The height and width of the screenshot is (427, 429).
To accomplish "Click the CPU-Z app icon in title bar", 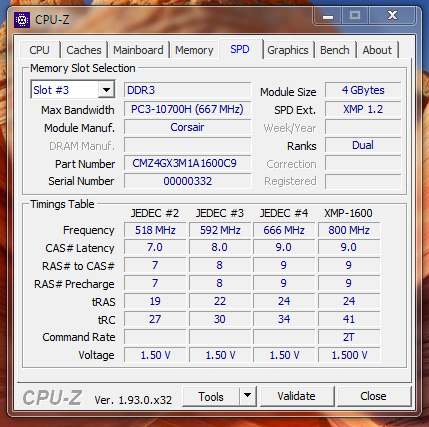I will 22,20.
